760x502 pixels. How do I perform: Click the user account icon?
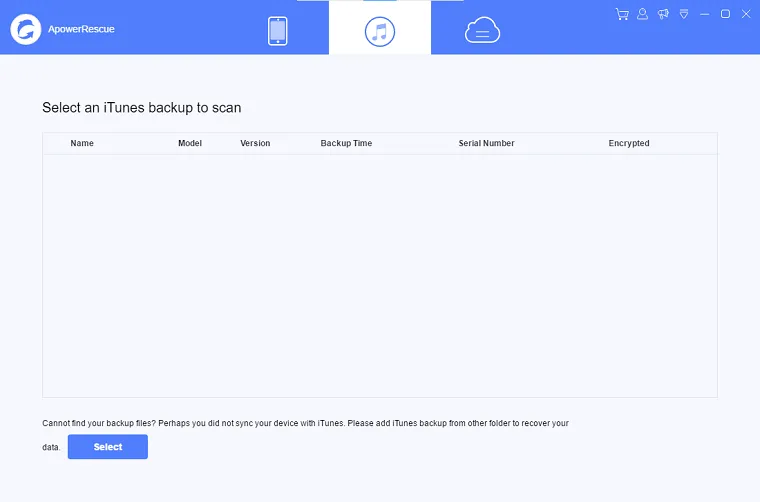tap(642, 14)
